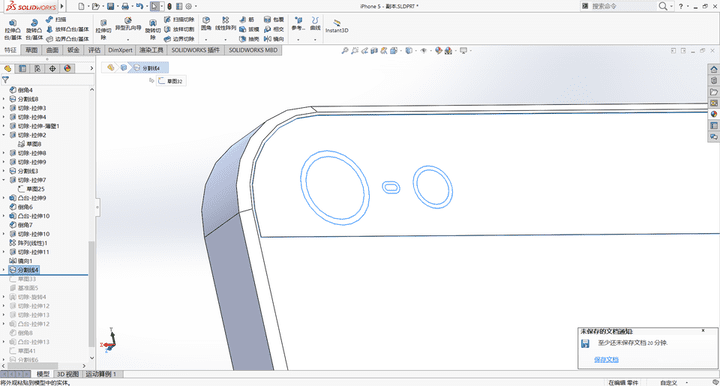
Task: Select 草图25 in the feature tree
Action: pos(31,189)
